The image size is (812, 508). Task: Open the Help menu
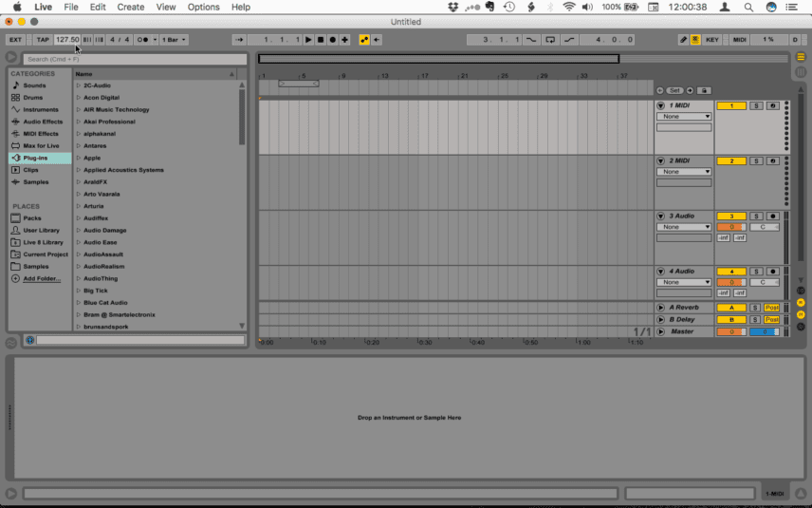coord(241,7)
